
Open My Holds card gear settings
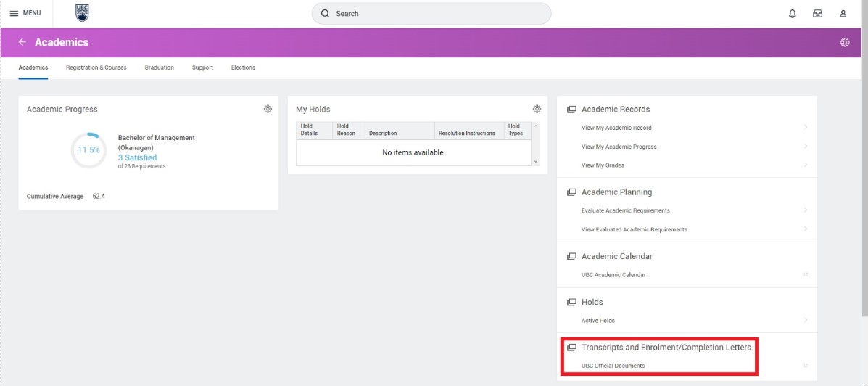point(537,109)
